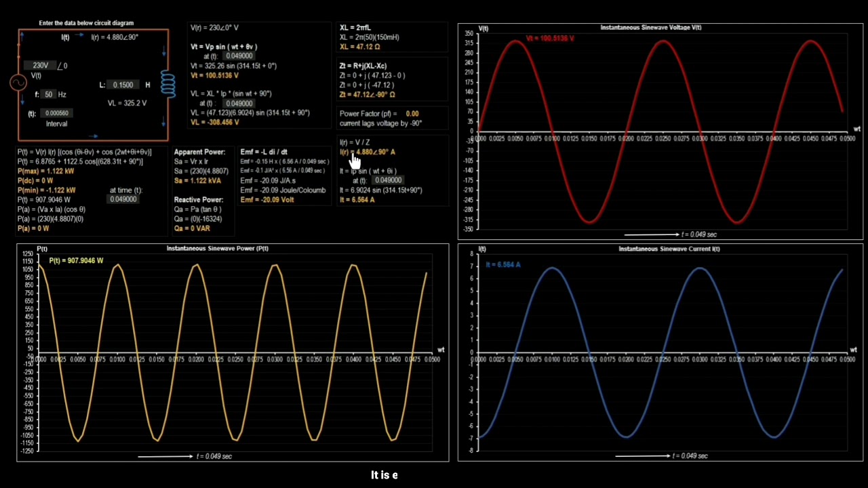Select the 'P(max) = 1.122 kW' line
The image size is (868, 488).
pyautogui.click(x=45, y=171)
